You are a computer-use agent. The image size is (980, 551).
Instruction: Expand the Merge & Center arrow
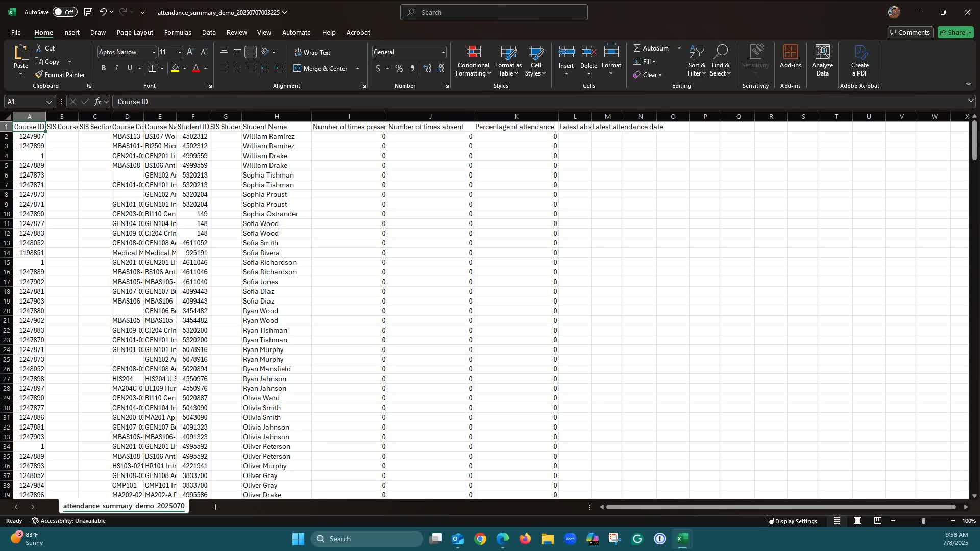[x=357, y=68]
